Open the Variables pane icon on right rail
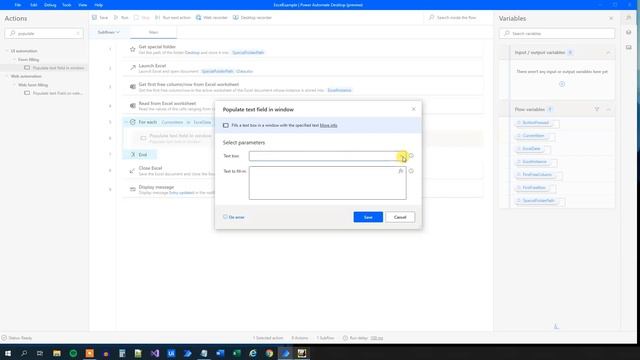The image size is (640, 360). click(x=629, y=18)
